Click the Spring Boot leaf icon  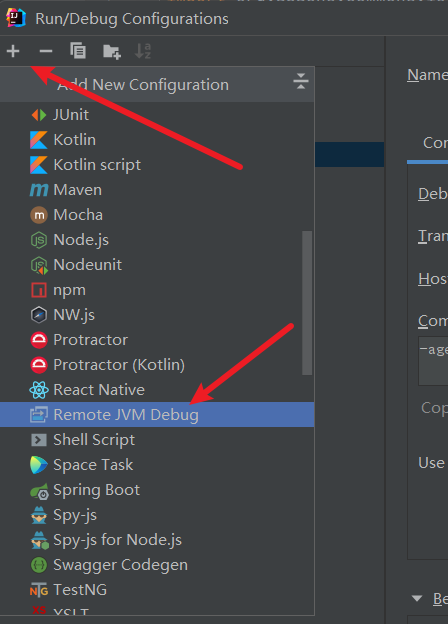coord(39,491)
